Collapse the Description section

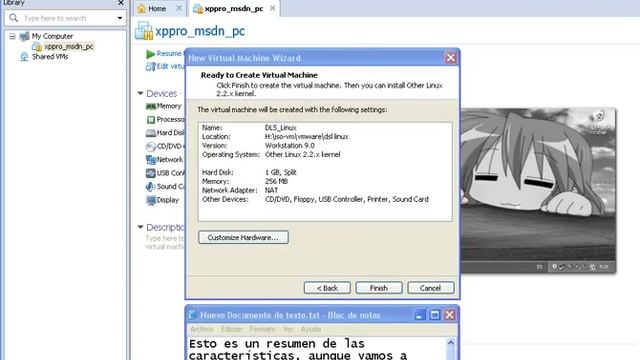140,227
